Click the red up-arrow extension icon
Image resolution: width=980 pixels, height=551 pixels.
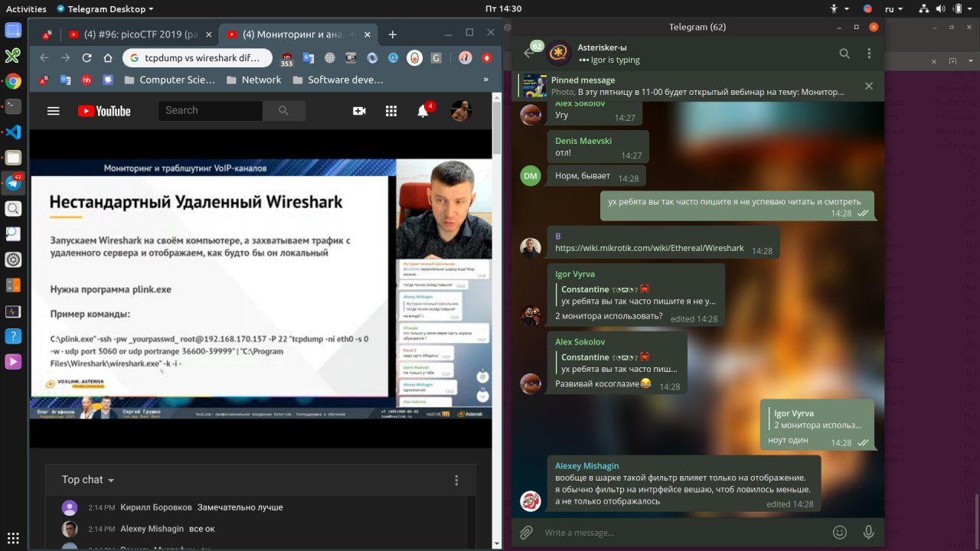(486, 58)
